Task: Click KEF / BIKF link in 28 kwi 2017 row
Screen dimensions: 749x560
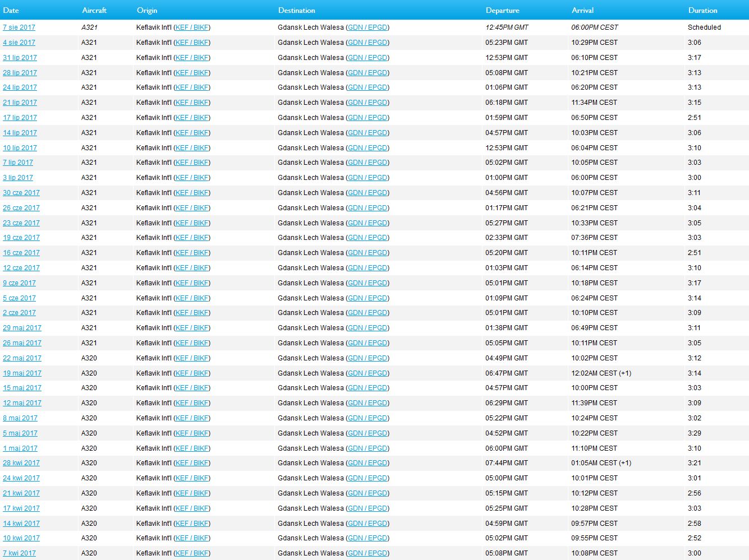Action: (x=192, y=463)
